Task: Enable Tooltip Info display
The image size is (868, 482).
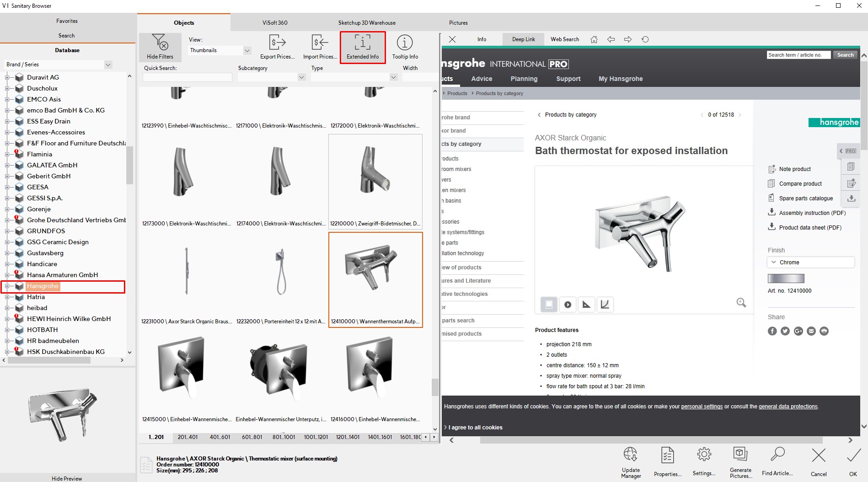Action: tap(404, 47)
